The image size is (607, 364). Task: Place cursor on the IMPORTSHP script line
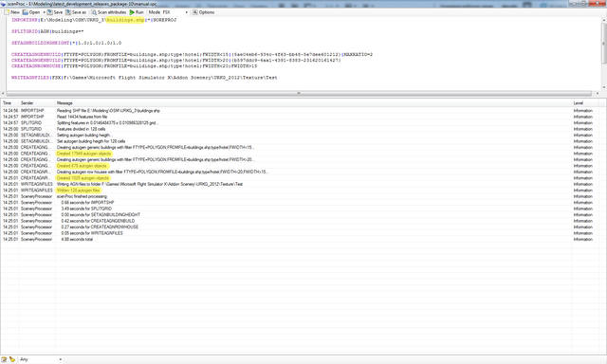pyautogui.click(x=94, y=20)
